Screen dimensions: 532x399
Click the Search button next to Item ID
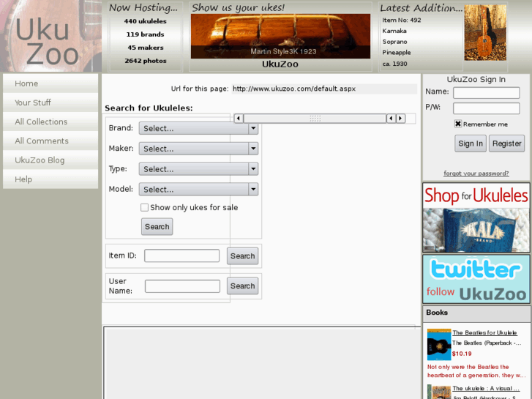pyautogui.click(x=243, y=256)
